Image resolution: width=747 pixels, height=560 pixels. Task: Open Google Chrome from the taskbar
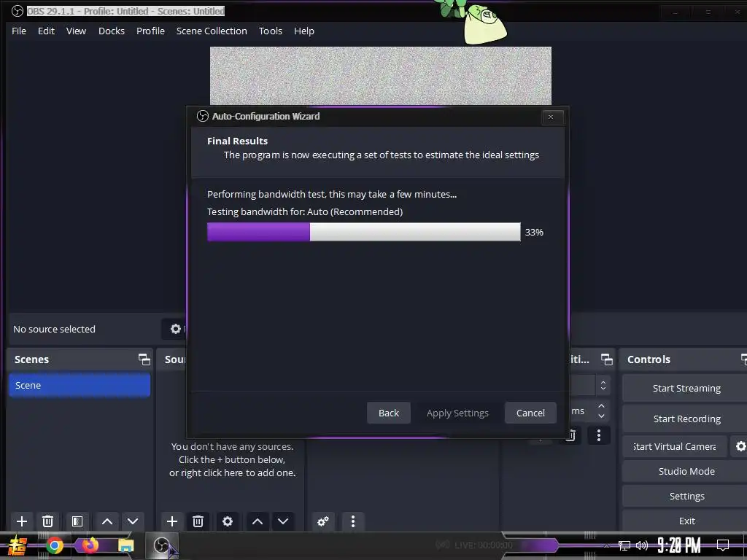pos(55,545)
